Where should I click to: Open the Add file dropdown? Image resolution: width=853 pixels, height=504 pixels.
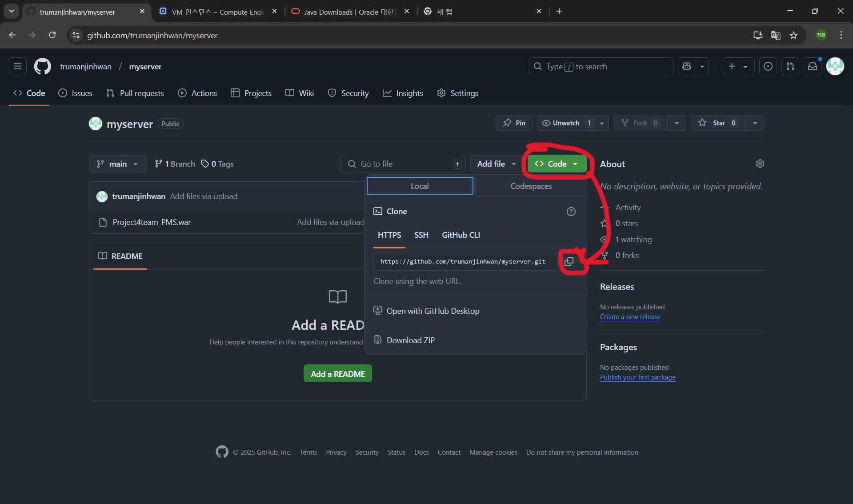tap(496, 164)
